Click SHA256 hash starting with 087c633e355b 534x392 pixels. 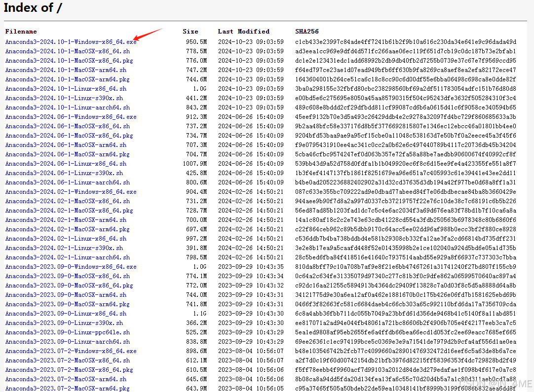click(x=406, y=192)
